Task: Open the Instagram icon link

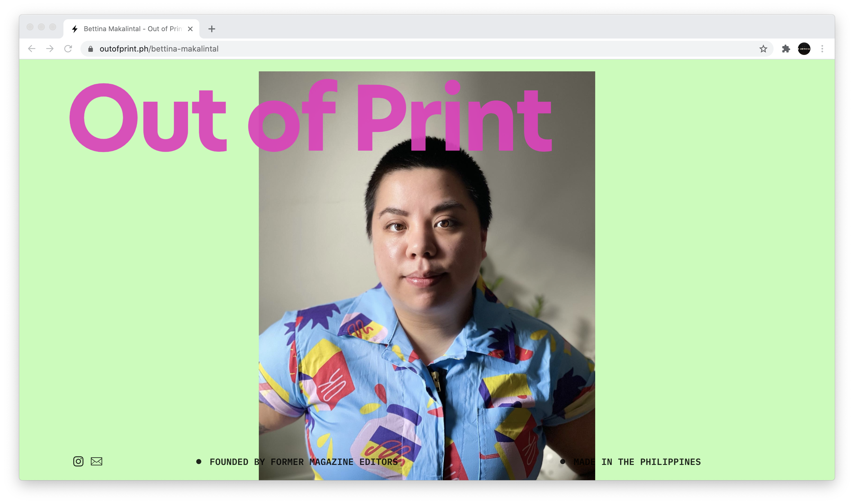Action: click(x=78, y=461)
